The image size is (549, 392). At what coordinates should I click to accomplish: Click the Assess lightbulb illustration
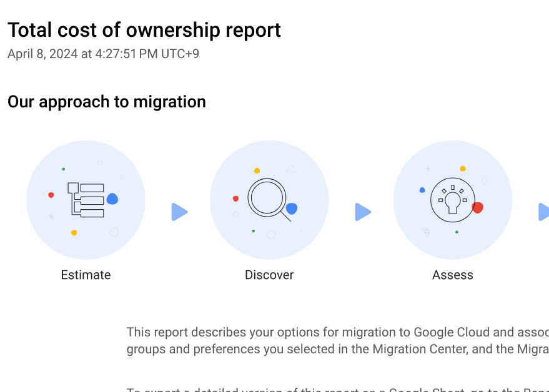tap(453, 200)
